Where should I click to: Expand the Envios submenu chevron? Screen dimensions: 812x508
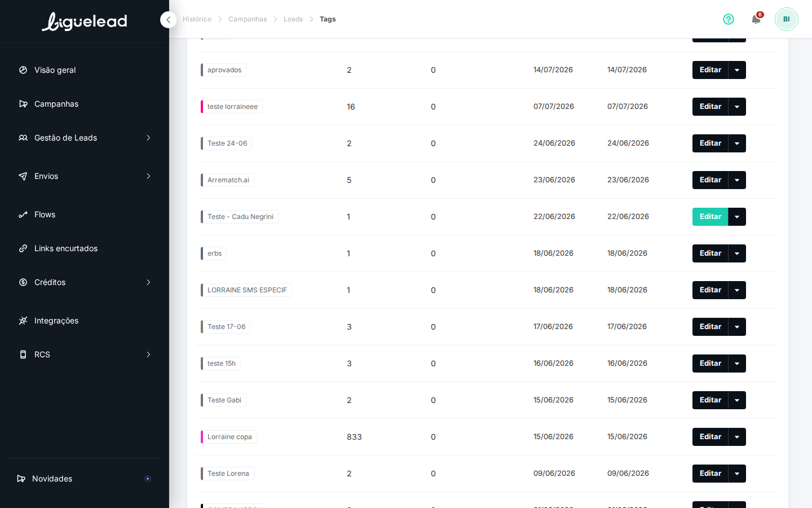point(148,176)
